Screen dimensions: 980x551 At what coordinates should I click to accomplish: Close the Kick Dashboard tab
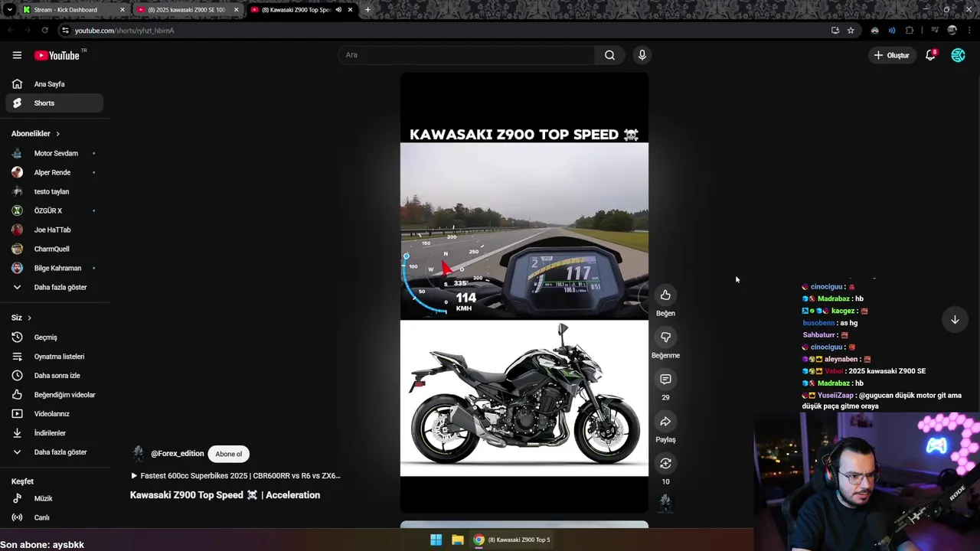[x=122, y=10]
